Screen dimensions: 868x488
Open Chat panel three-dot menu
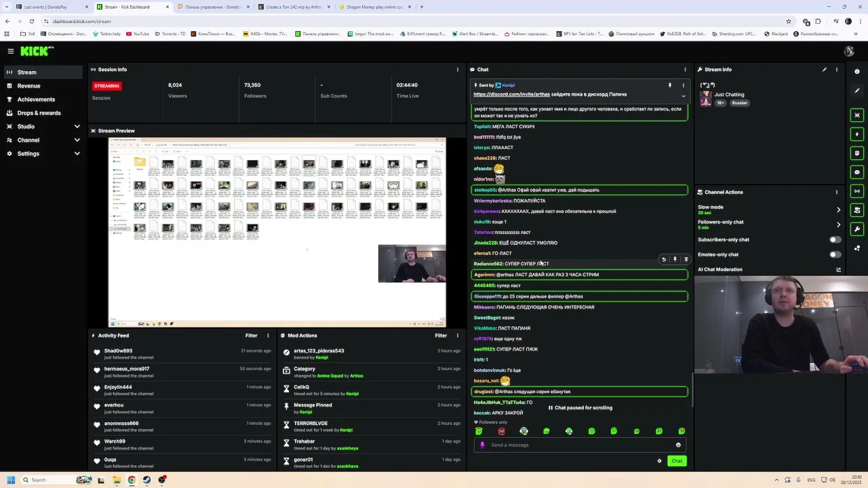(x=685, y=69)
